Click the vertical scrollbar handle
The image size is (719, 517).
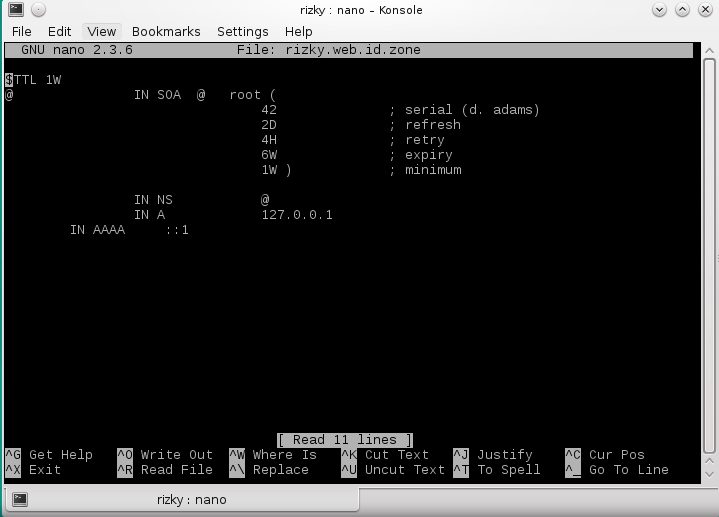click(x=709, y=255)
